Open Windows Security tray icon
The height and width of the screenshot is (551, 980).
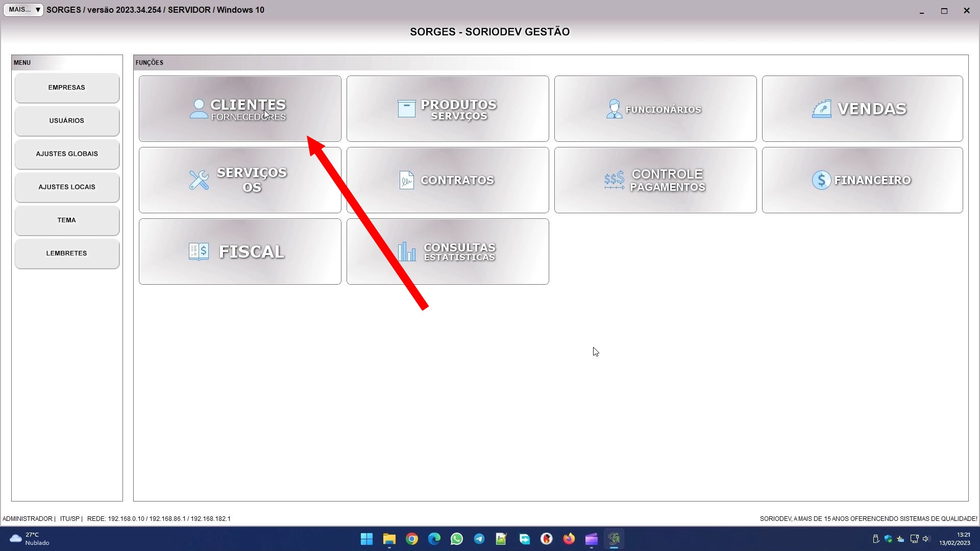888,539
